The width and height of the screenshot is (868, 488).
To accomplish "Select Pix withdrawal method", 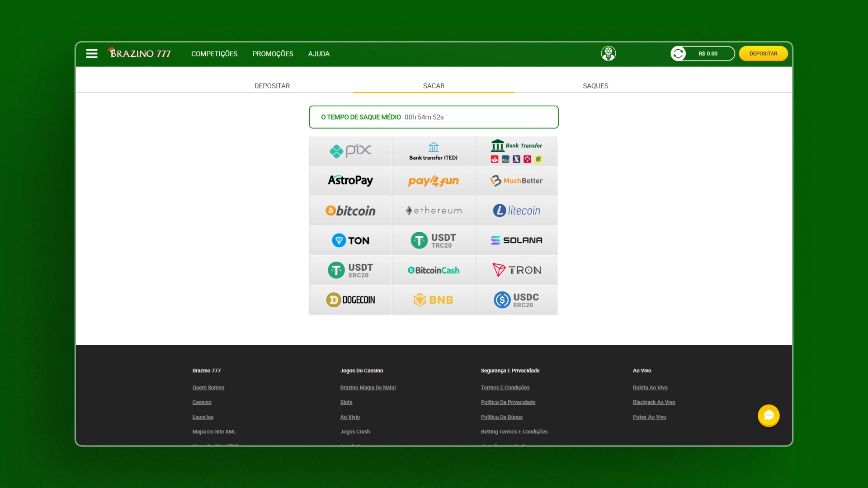I will [350, 151].
